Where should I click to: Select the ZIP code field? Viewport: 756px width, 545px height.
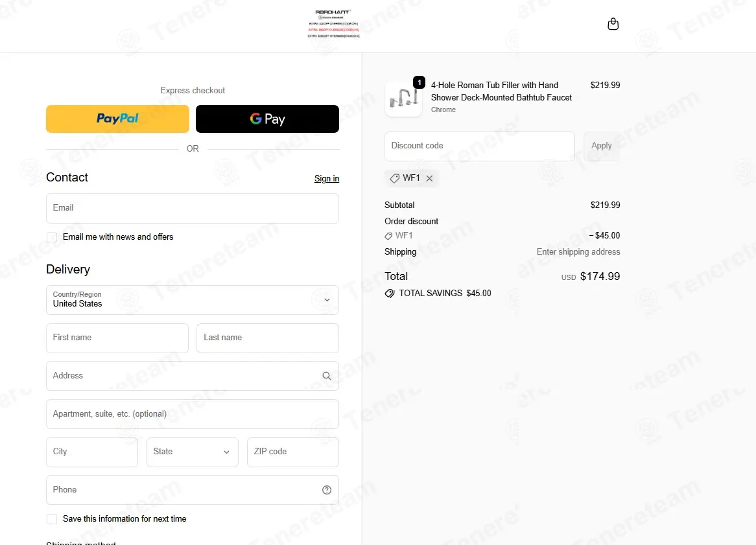tap(292, 452)
